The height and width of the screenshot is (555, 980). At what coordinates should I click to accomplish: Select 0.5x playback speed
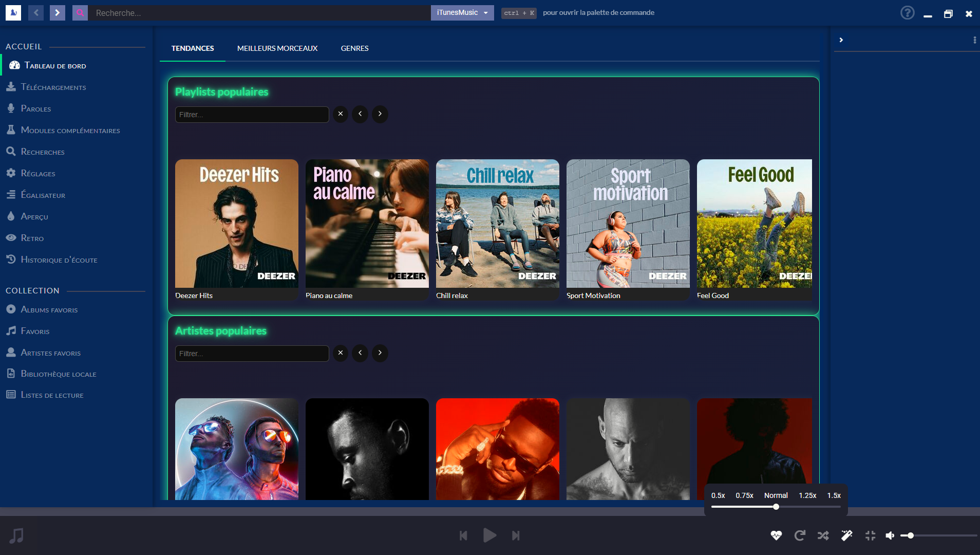(718, 495)
